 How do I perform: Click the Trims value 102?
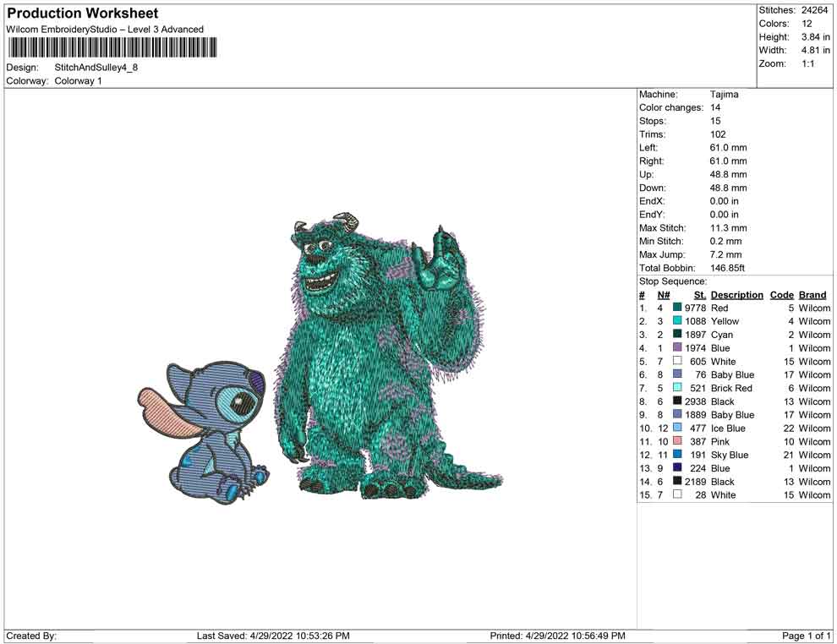(718, 134)
